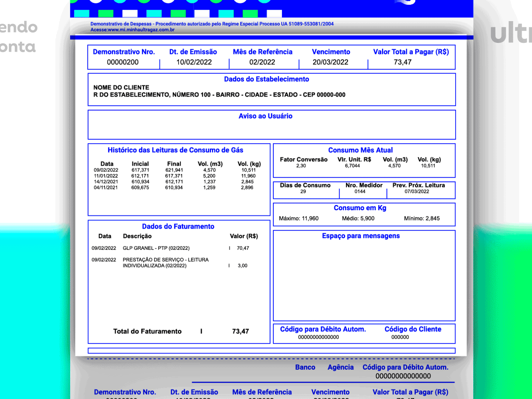Click the Dt. de Emissão date 10/02/2022
This screenshot has height=399, width=532.
point(194,62)
